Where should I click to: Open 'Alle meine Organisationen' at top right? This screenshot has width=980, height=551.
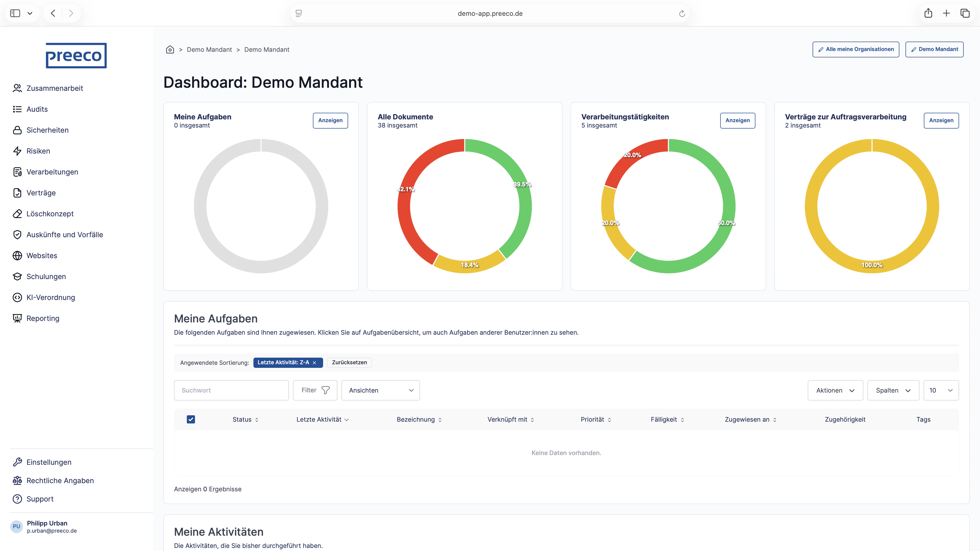tap(856, 49)
